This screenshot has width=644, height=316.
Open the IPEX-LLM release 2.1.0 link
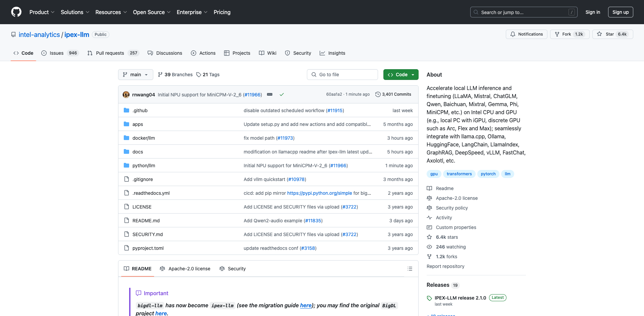[460, 298]
